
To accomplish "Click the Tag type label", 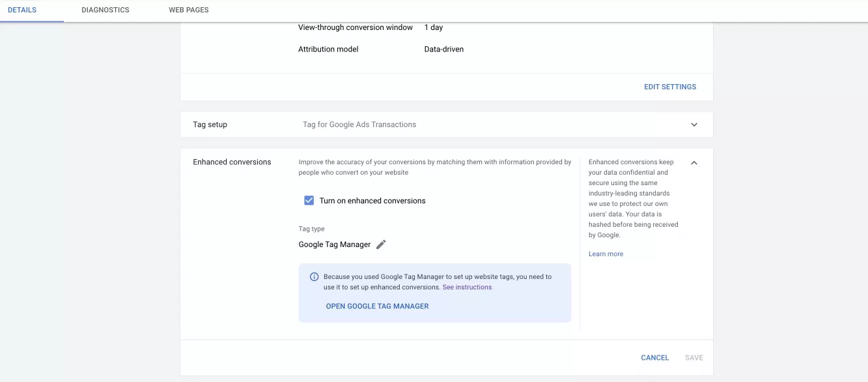I will (311, 229).
